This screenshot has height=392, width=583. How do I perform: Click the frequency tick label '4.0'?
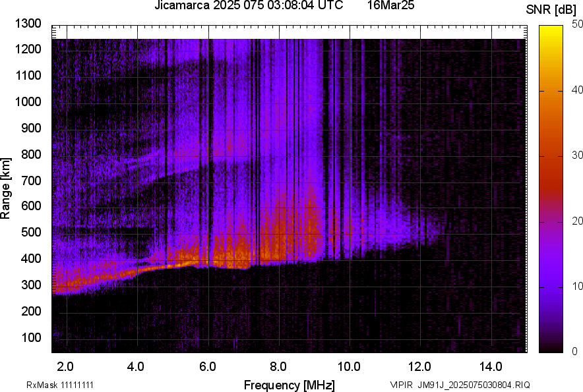coord(136,367)
